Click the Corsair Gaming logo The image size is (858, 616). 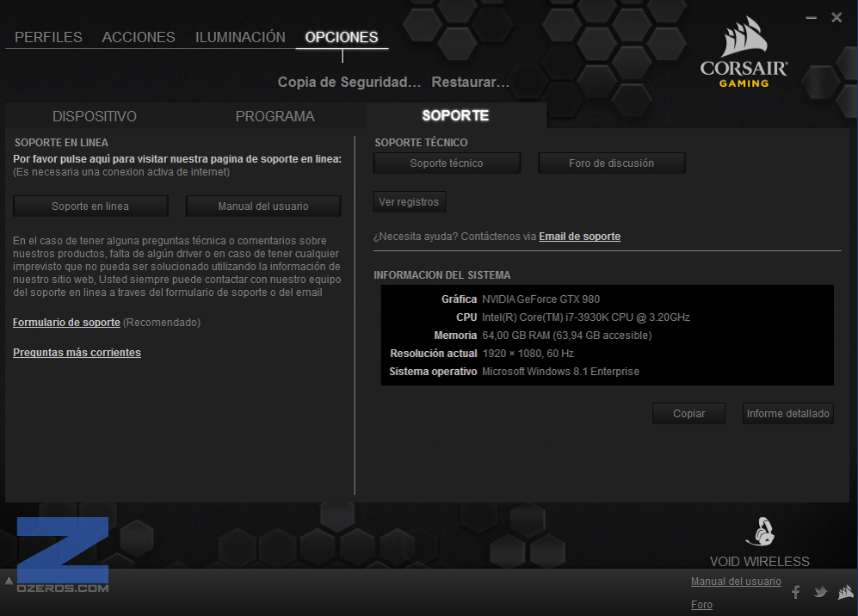click(x=744, y=52)
